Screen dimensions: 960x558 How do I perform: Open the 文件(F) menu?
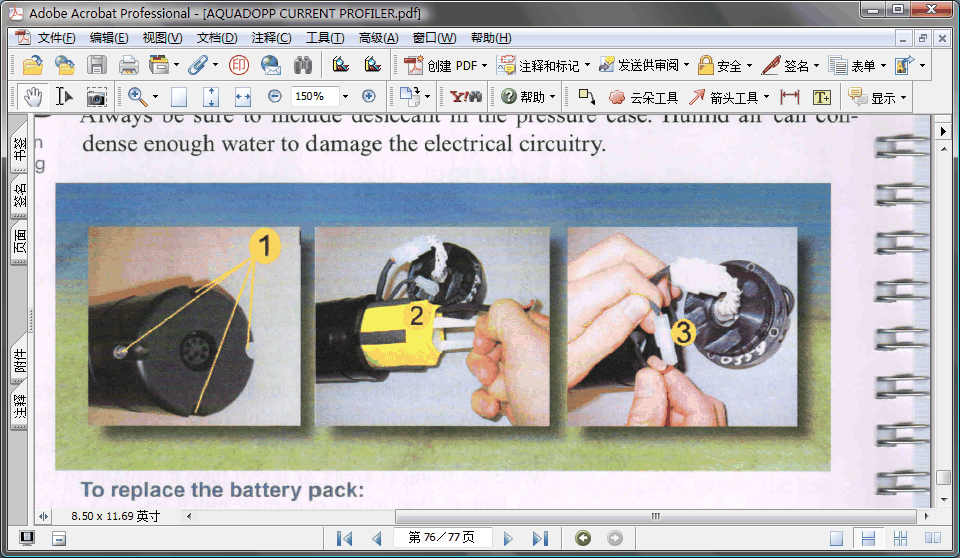tap(55, 38)
